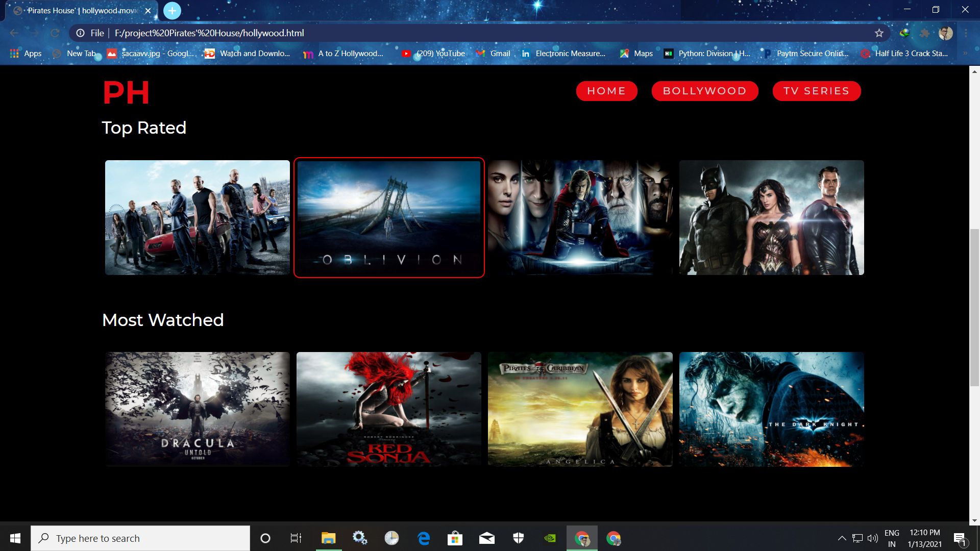Click the browser extensions puzzle icon
Viewport: 980px width, 551px height.
click(x=925, y=33)
